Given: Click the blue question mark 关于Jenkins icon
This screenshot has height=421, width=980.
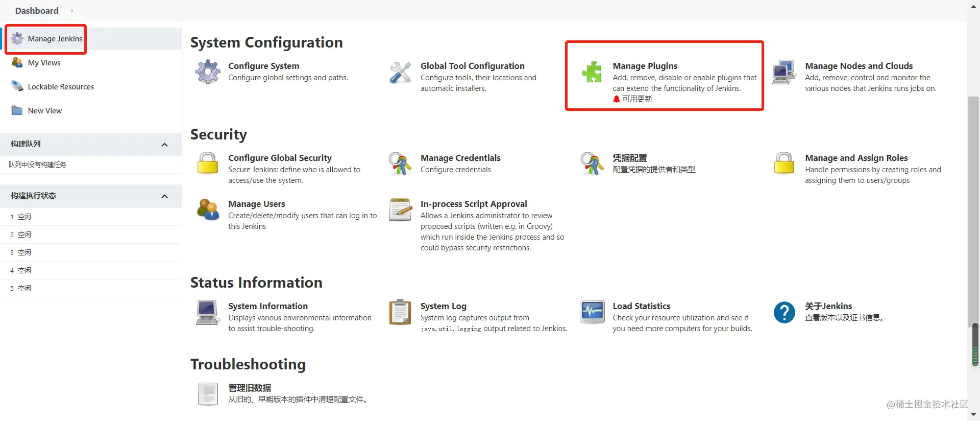Looking at the screenshot, I should pyautogui.click(x=784, y=312).
